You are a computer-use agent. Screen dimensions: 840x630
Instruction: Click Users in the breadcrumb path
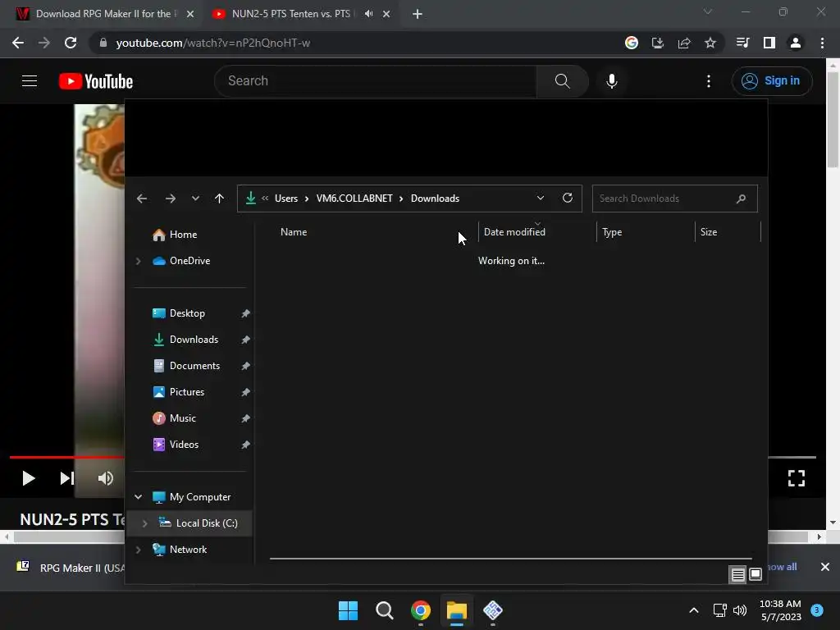pyautogui.click(x=286, y=199)
